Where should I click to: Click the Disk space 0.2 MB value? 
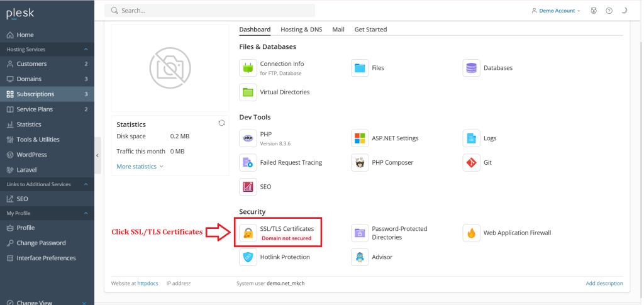click(x=179, y=136)
